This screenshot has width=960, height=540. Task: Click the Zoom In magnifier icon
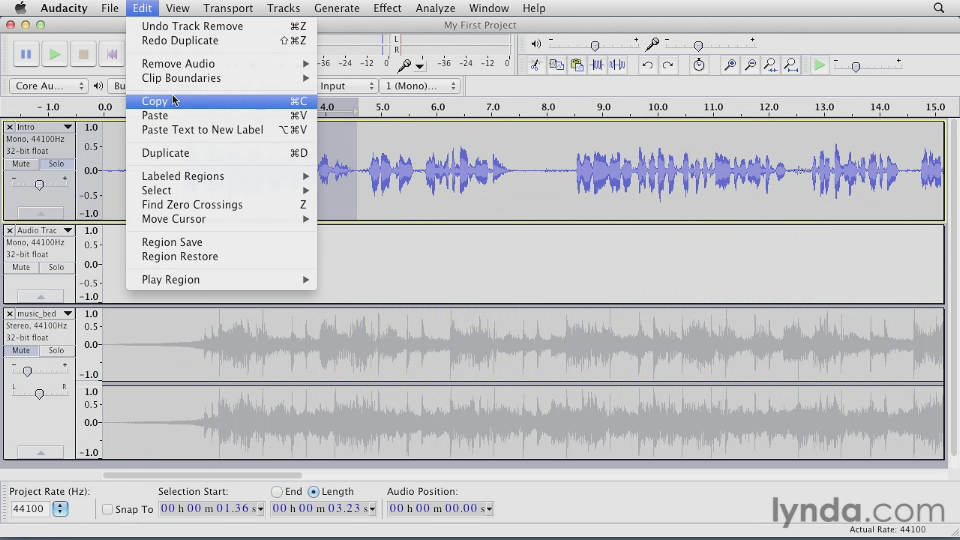(x=730, y=65)
